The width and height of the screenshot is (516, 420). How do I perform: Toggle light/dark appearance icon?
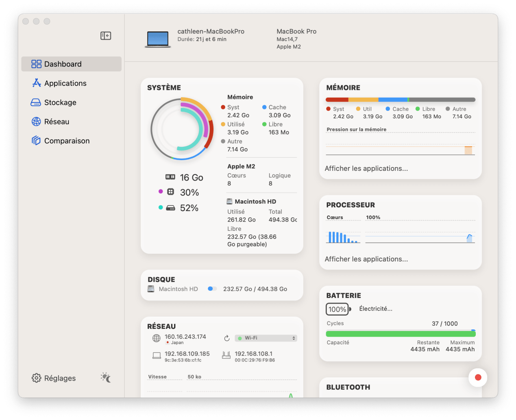click(x=106, y=378)
